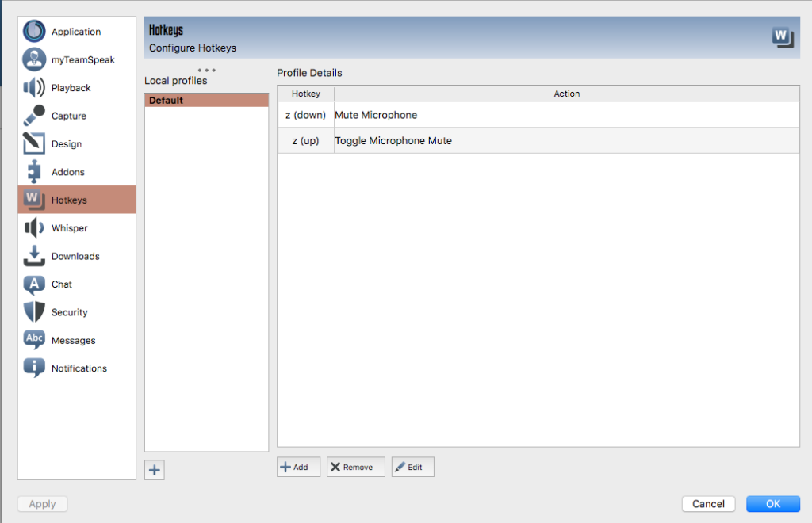
Task: Open the Messages settings label
Action: 73,341
